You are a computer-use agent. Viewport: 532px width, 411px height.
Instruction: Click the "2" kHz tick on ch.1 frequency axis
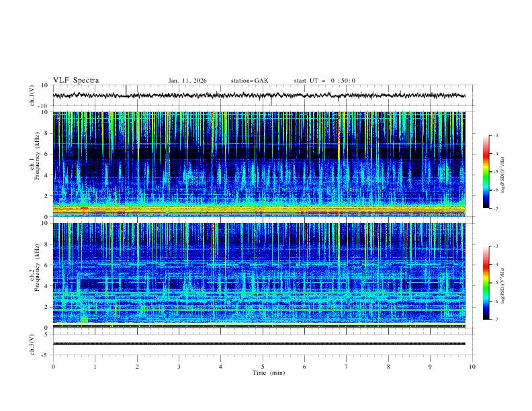coord(47,196)
